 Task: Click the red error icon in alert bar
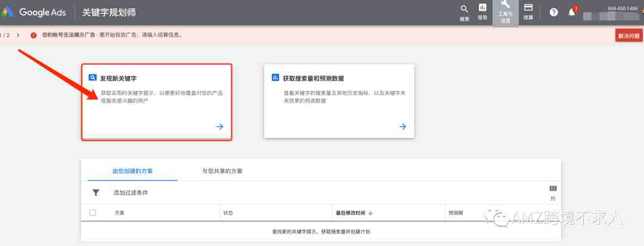33,35
